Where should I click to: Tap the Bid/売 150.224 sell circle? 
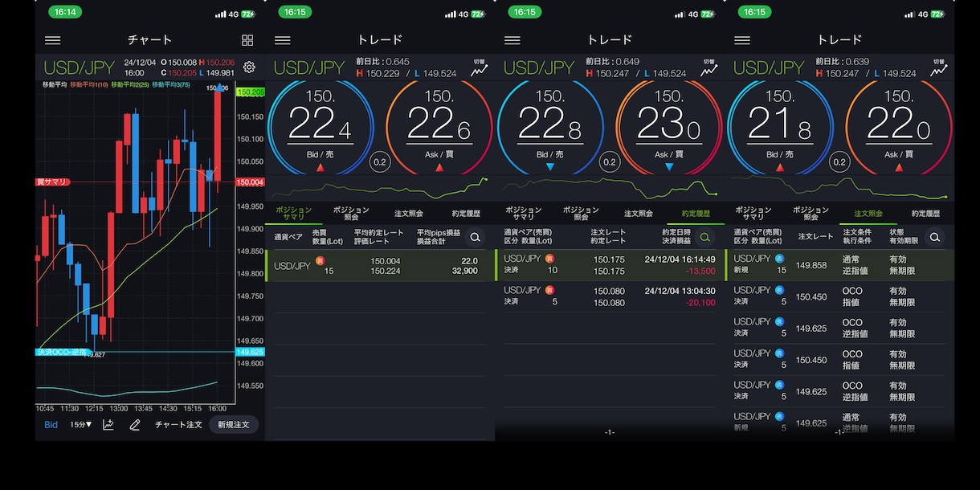coord(321,128)
